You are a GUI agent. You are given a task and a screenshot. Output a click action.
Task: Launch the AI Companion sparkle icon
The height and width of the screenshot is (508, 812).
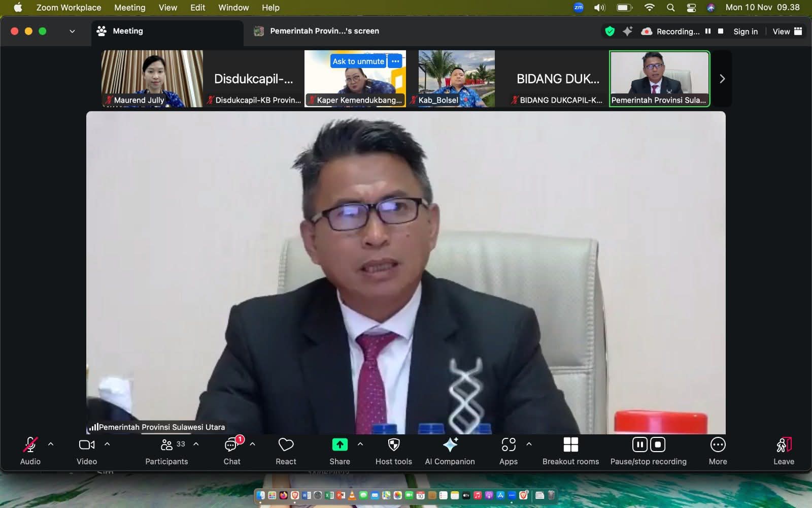(x=450, y=445)
